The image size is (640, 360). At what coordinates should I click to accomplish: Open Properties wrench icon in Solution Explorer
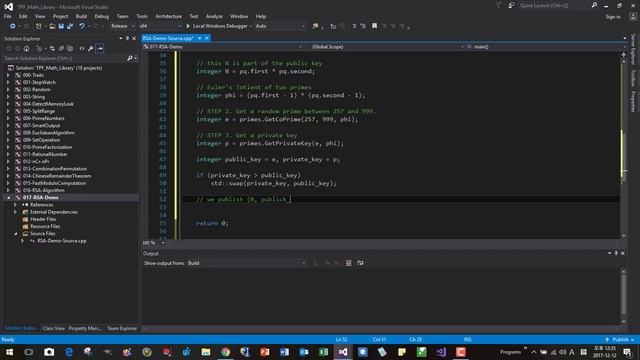click(91, 49)
